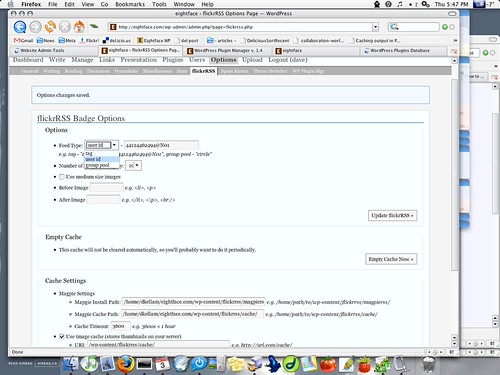The height and width of the screenshot is (375, 500).
Task: Open the Spam Karma options subtab
Action: click(x=235, y=71)
